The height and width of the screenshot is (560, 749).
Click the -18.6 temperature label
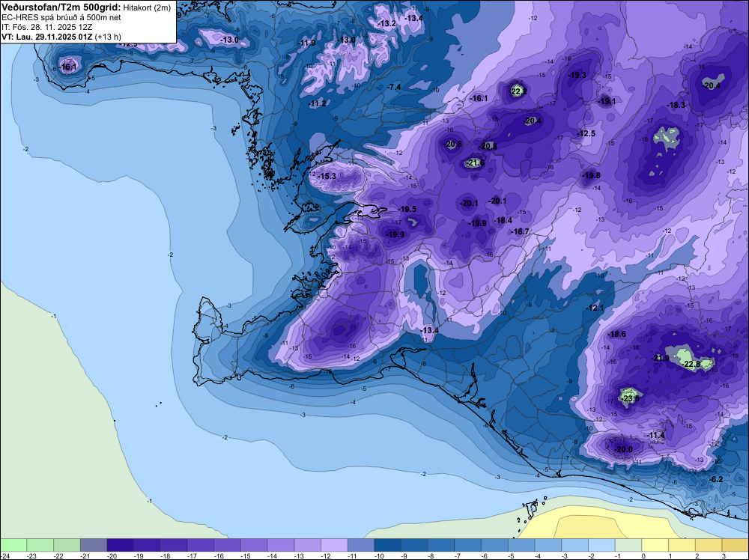[x=616, y=334]
